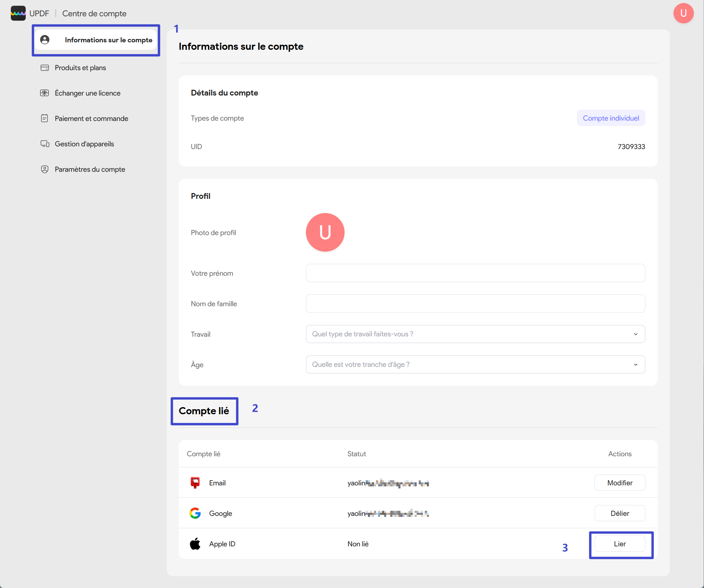Viewport: 704px width, 588px height.
Task: Click Délier to unlink Google account
Action: coord(620,513)
